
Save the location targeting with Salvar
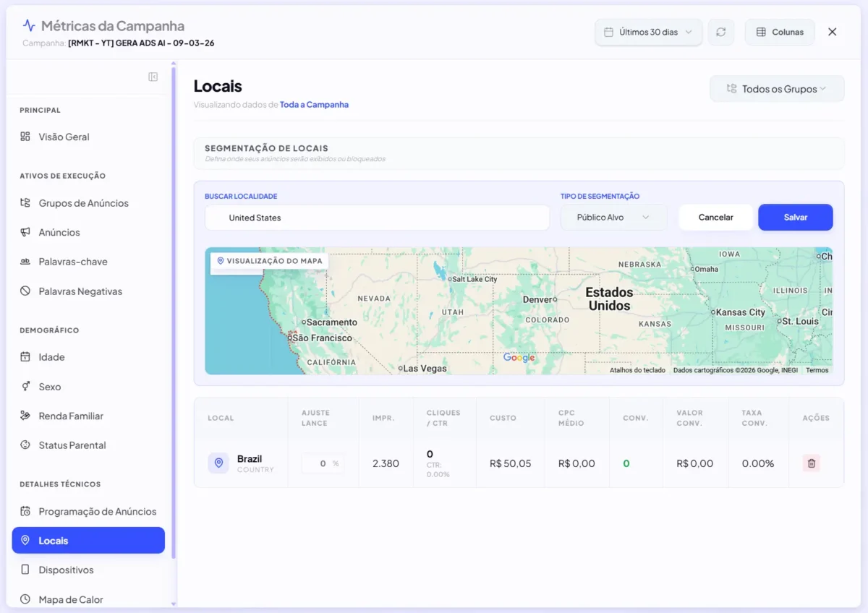coord(795,217)
